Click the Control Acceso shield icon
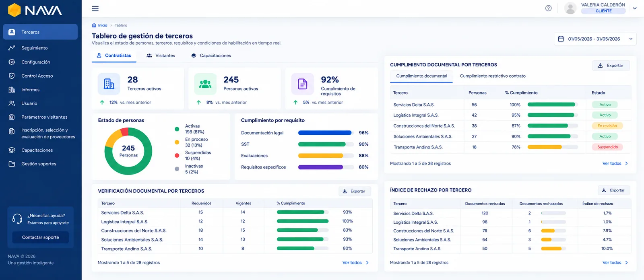 [12, 76]
